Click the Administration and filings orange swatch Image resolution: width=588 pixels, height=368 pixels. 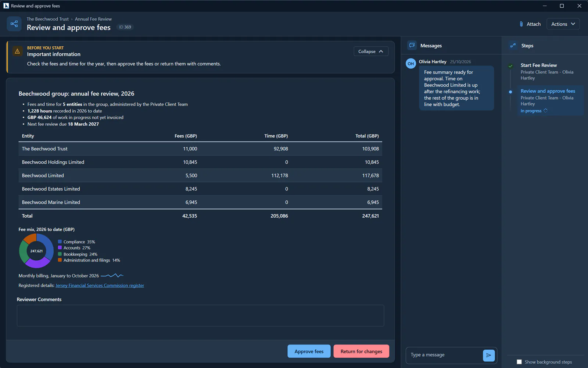coord(60,260)
